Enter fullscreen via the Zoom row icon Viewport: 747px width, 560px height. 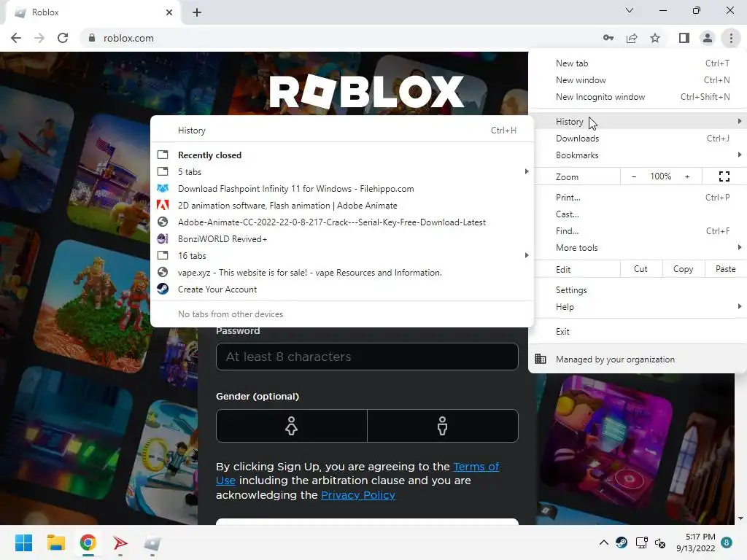[724, 176]
